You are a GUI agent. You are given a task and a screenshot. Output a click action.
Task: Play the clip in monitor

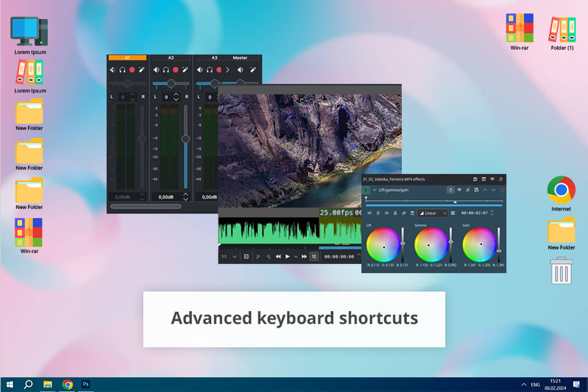pyautogui.click(x=288, y=257)
